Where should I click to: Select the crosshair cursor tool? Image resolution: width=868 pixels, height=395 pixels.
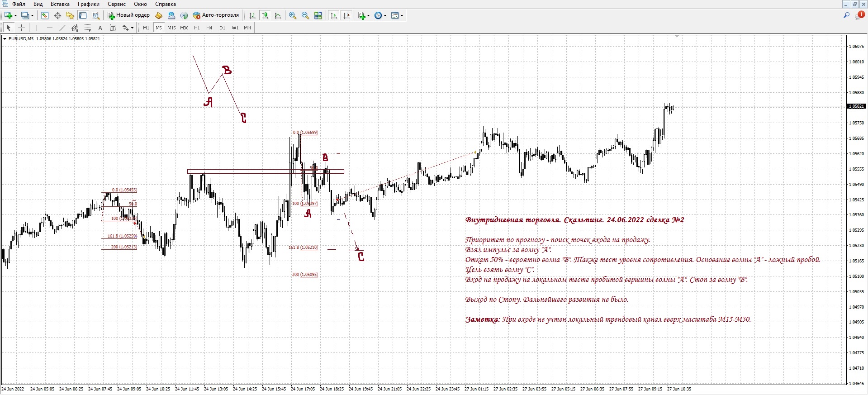click(21, 28)
